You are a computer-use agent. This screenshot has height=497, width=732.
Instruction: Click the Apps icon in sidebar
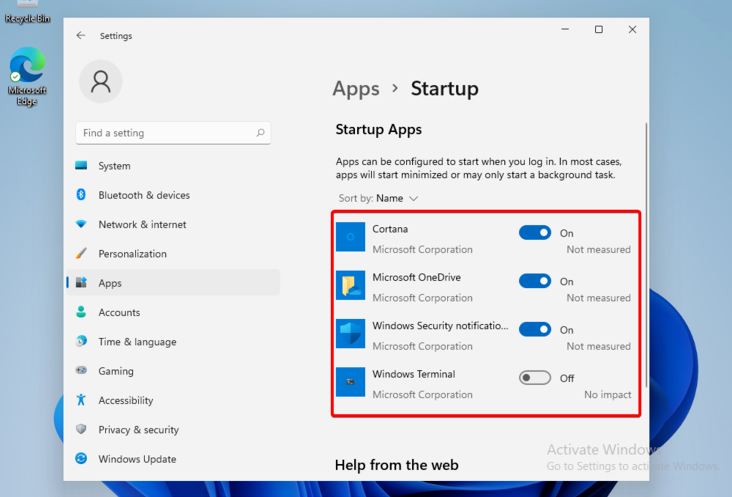[x=81, y=283]
